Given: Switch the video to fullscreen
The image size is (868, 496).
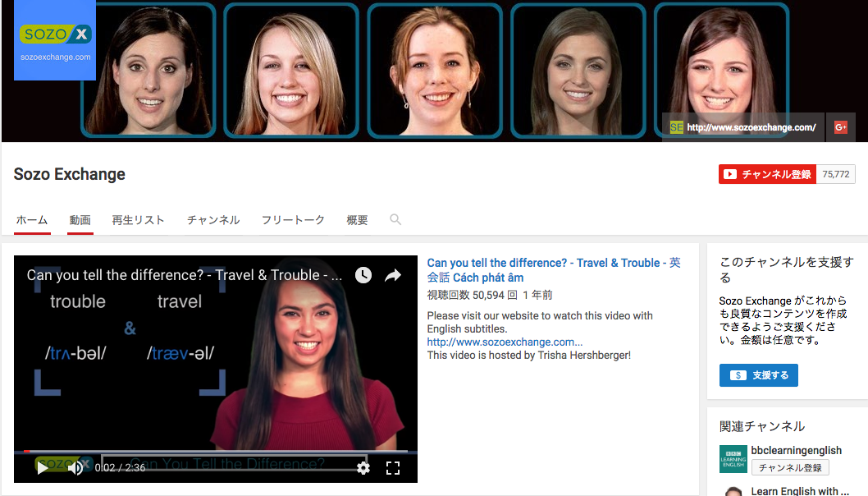Looking at the screenshot, I should [392, 468].
